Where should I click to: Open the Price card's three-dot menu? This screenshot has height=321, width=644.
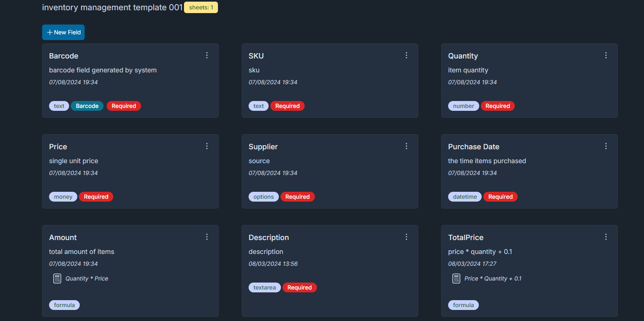point(207,146)
